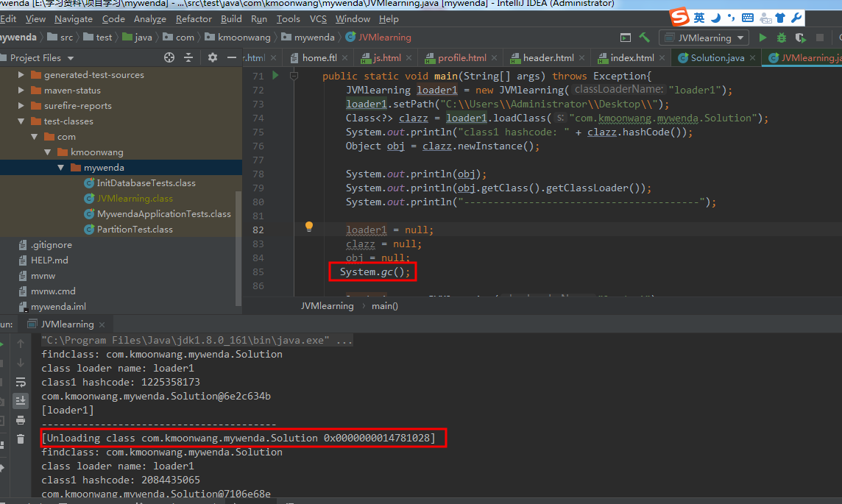
Task: Open the Analyze menu
Action: [x=150, y=19]
